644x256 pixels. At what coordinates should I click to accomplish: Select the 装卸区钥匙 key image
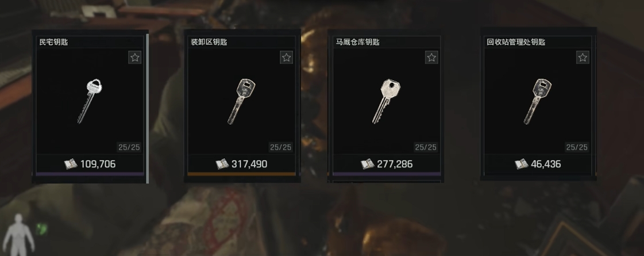click(x=241, y=101)
